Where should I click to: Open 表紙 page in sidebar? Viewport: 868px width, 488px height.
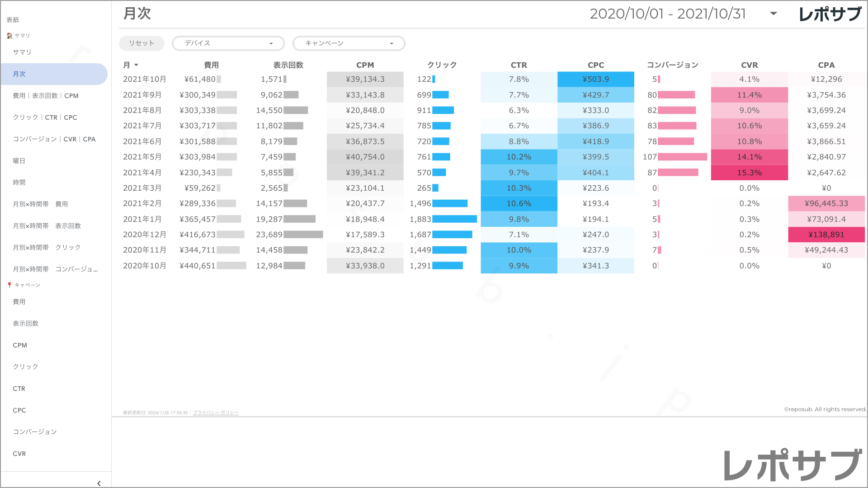click(x=13, y=20)
